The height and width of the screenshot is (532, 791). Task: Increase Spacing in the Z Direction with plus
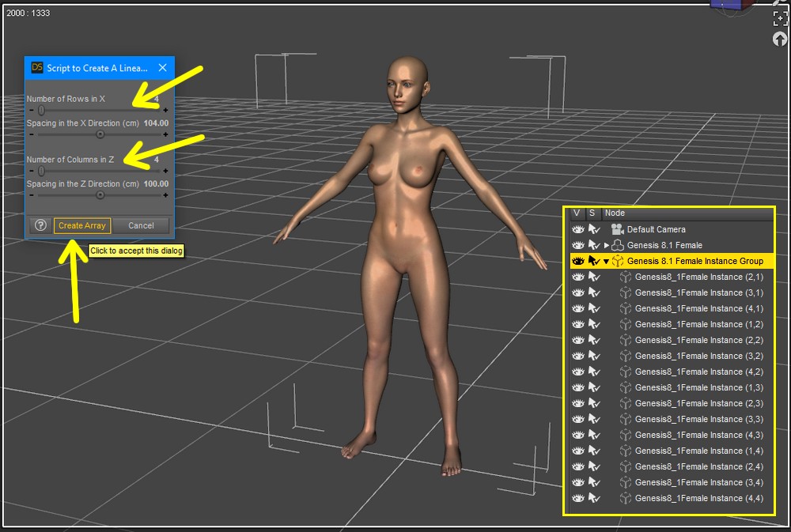pos(165,195)
